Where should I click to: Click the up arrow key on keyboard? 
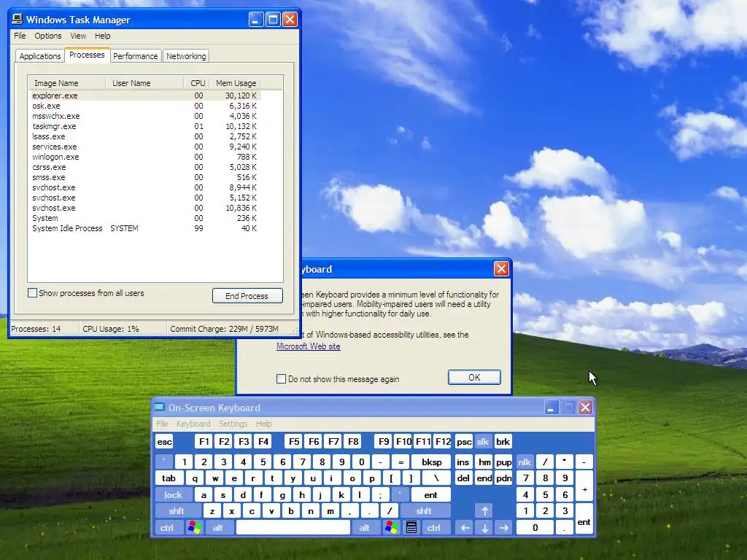pyautogui.click(x=484, y=511)
